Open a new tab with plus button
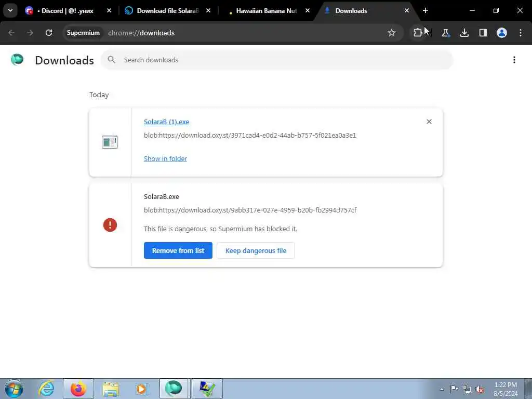 [x=425, y=11]
